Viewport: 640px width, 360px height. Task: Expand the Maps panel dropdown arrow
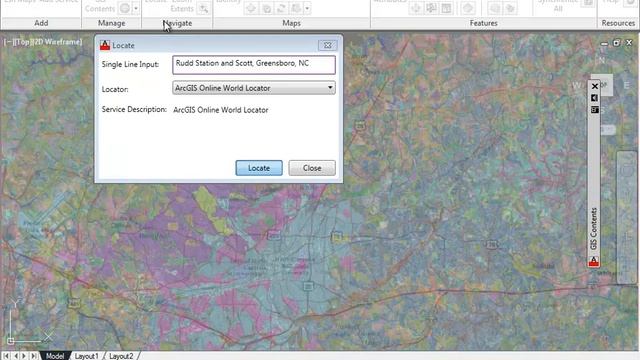(307, 8)
